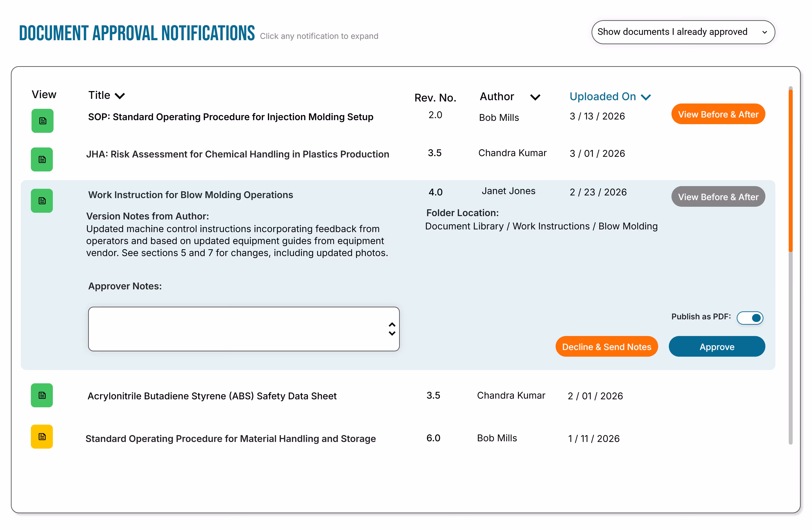Collapse the Work Instruction for Blow Molding notification
This screenshot has width=812, height=531.
pos(190,195)
